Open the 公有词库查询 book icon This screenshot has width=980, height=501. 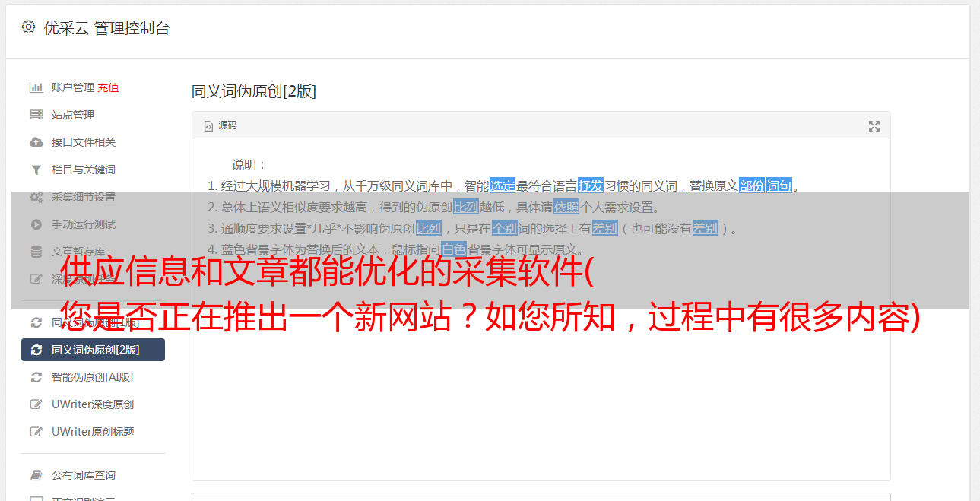(36, 475)
